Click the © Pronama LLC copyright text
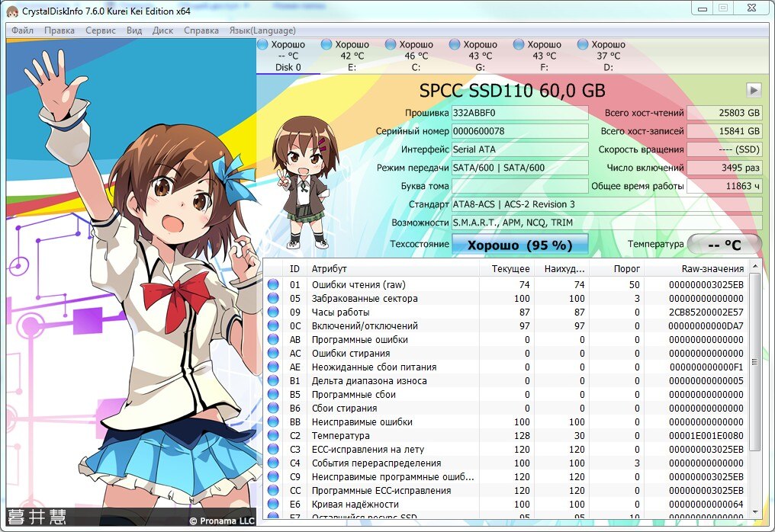The width and height of the screenshot is (775, 532). pos(221,521)
